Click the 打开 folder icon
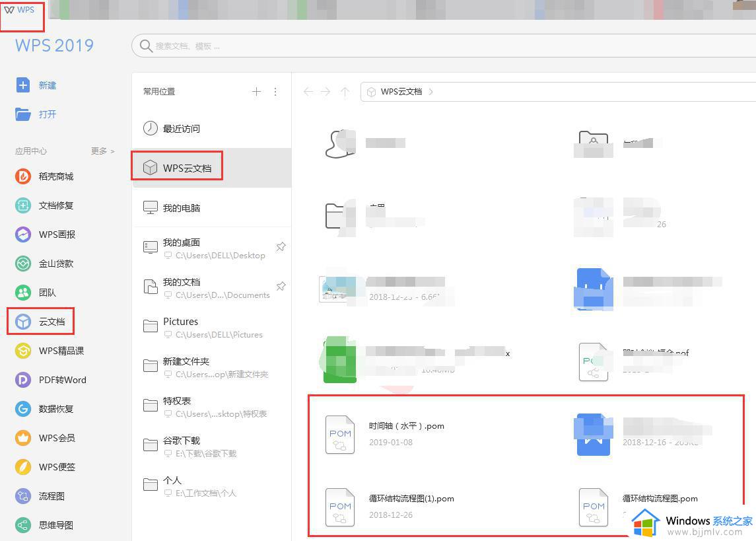Viewport: 756px width, 541px height. (22, 114)
